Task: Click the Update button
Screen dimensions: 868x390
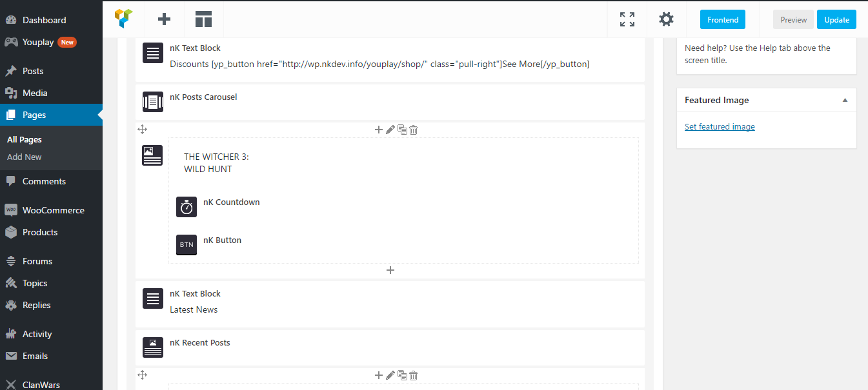Action: 837,19
